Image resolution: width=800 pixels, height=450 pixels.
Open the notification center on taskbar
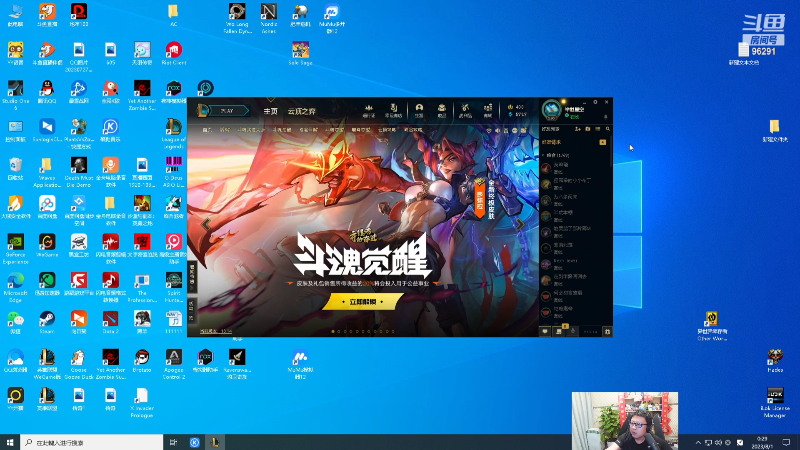coord(786,442)
